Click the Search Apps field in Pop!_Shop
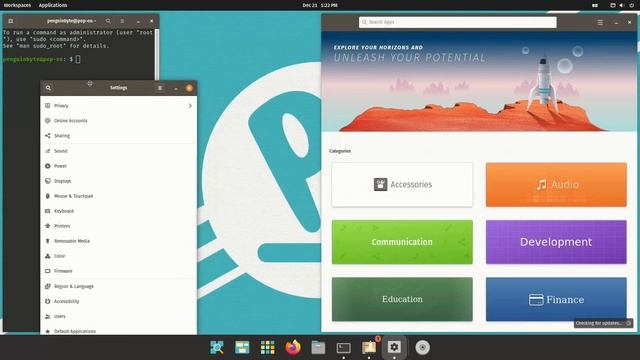The image size is (640, 360). (458, 22)
